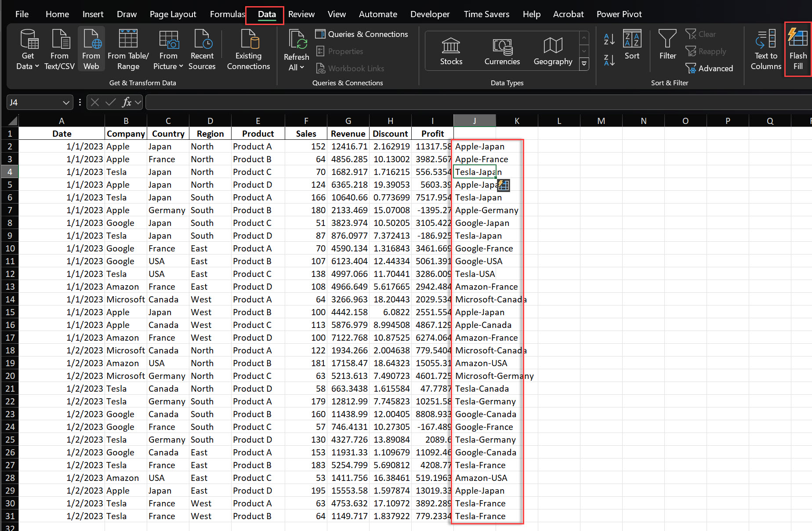Expand the From Picture dropdown arrow
The width and height of the screenshot is (812, 531).
click(x=181, y=66)
